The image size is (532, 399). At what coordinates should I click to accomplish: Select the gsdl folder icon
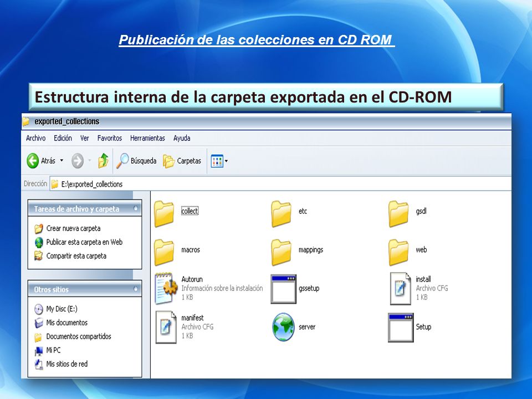(x=398, y=213)
